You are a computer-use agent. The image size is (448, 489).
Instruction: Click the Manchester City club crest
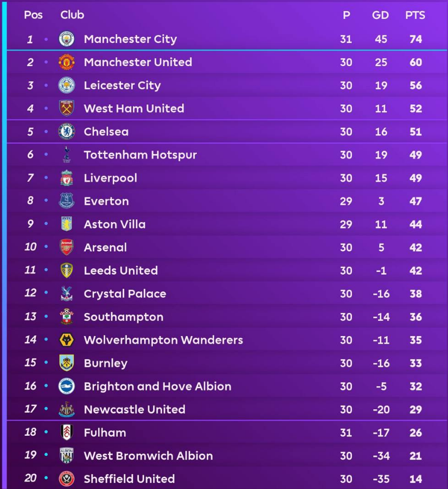[66, 39]
